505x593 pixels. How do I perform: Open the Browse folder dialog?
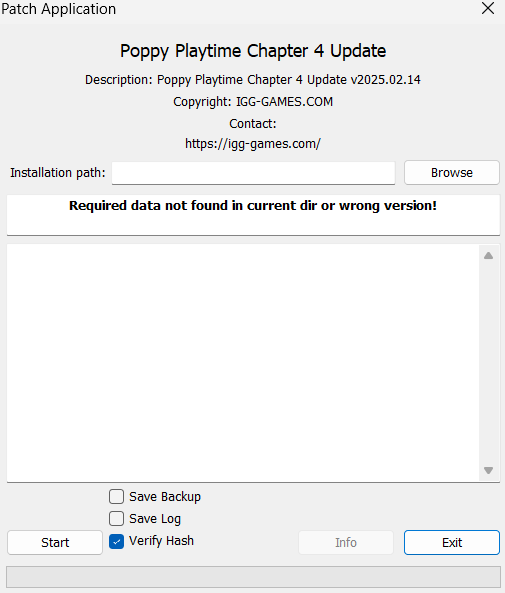[x=452, y=172]
